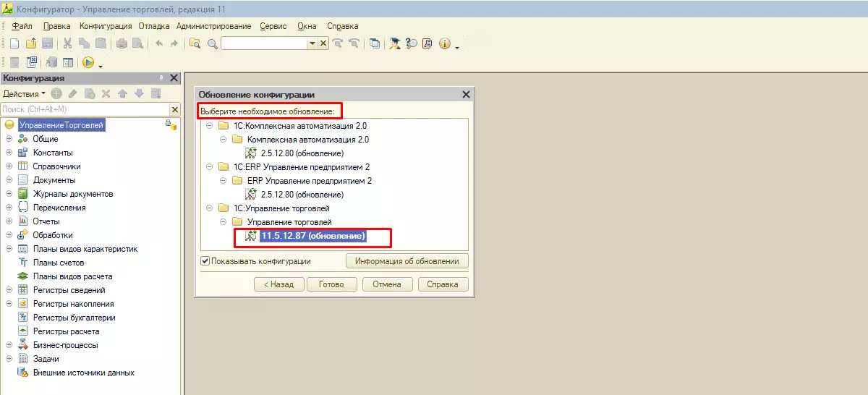
Task: Open the Файл menu
Action: tap(22, 26)
